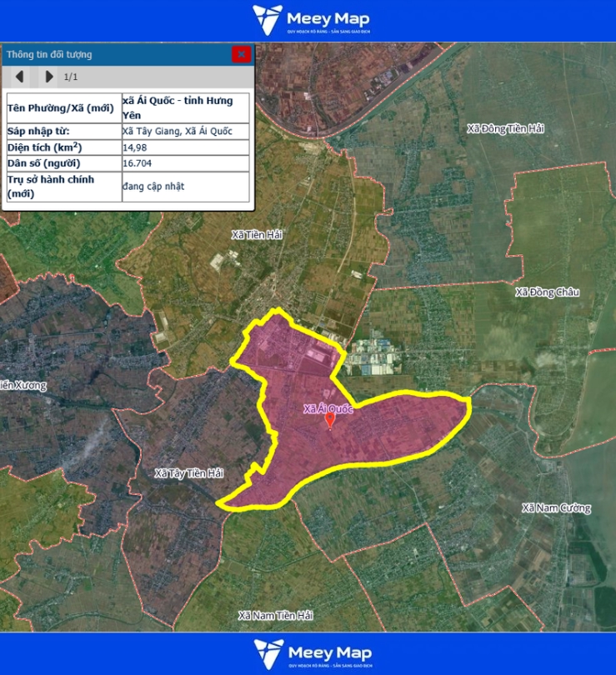The image size is (616, 675).
Task: Click the area value 14,98
Action: [x=133, y=147]
